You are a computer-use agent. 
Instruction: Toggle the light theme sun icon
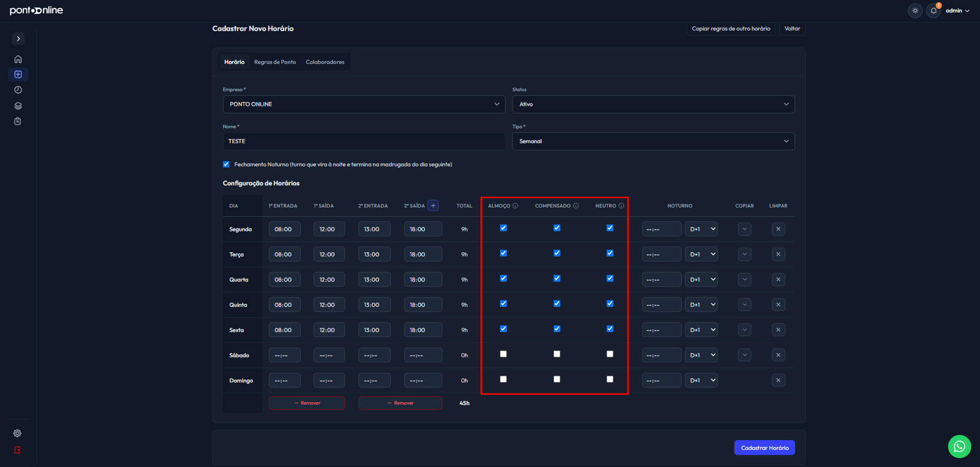pyautogui.click(x=915, y=10)
